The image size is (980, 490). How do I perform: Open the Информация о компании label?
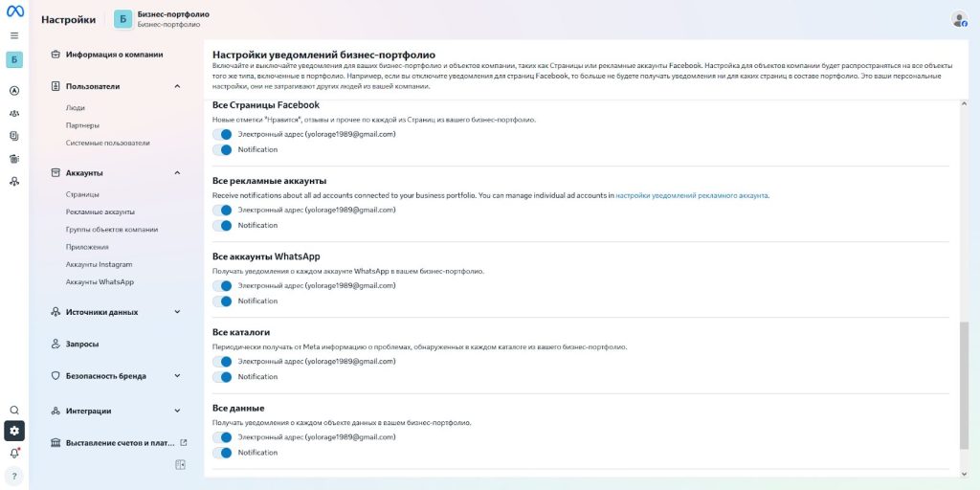pyautogui.click(x=115, y=55)
